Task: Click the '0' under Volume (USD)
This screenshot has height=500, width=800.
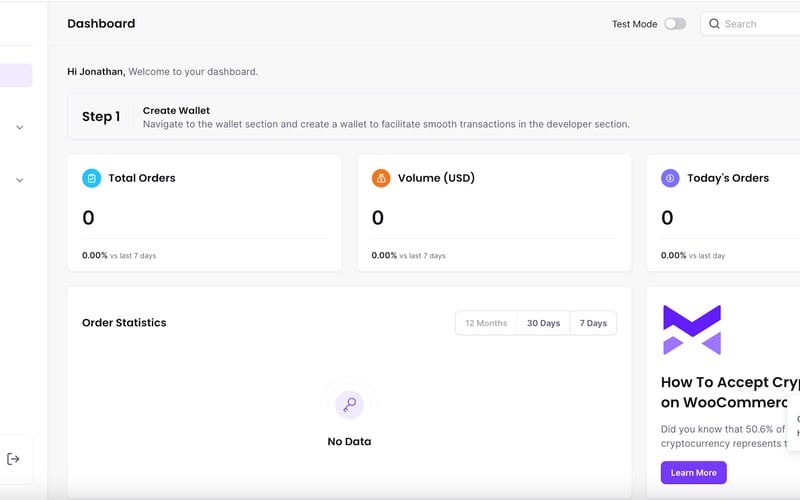Action: (378, 218)
